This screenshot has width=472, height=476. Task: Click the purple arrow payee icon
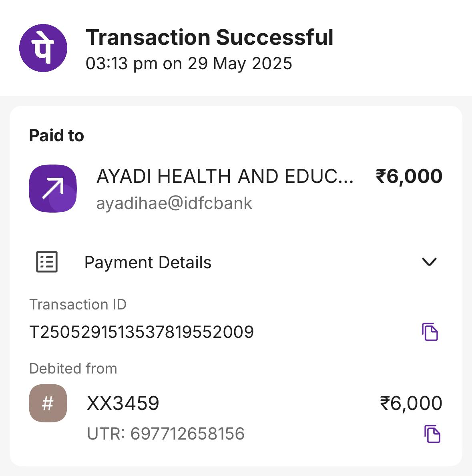click(53, 189)
